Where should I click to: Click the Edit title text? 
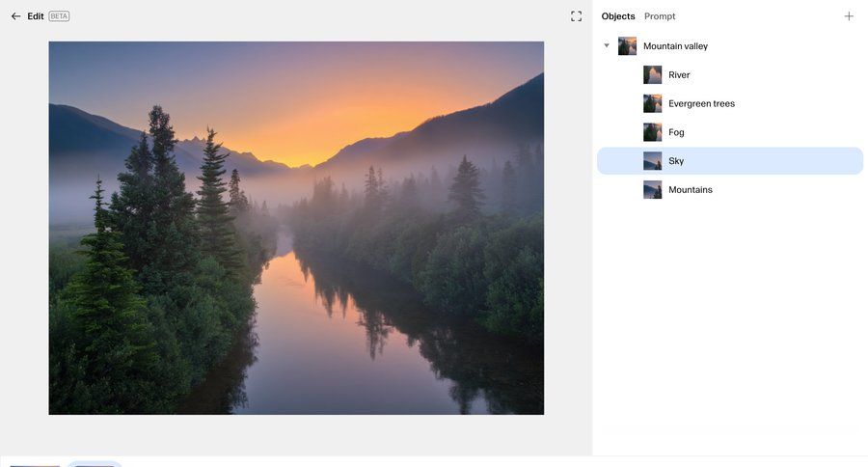tap(36, 16)
